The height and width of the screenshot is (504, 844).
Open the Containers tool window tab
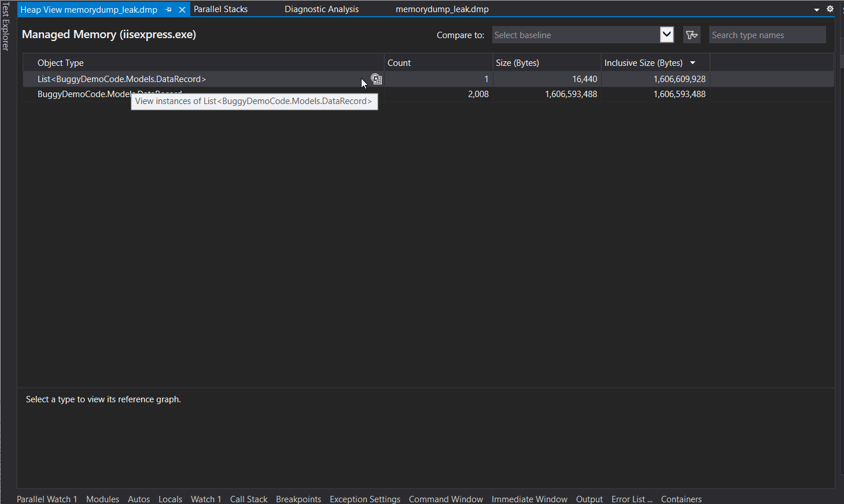(x=681, y=499)
